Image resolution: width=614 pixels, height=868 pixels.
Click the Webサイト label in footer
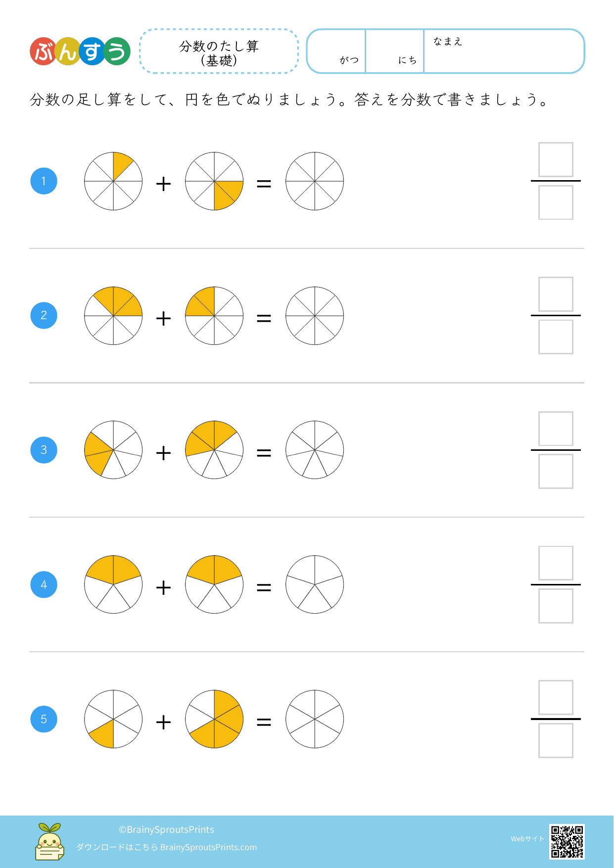tap(527, 839)
